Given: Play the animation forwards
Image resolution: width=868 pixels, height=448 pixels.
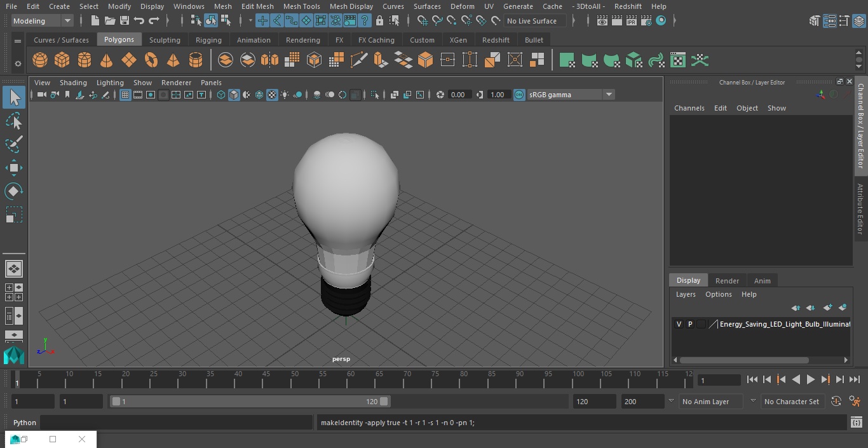Looking at the screenshot, I should coord(811,379).
